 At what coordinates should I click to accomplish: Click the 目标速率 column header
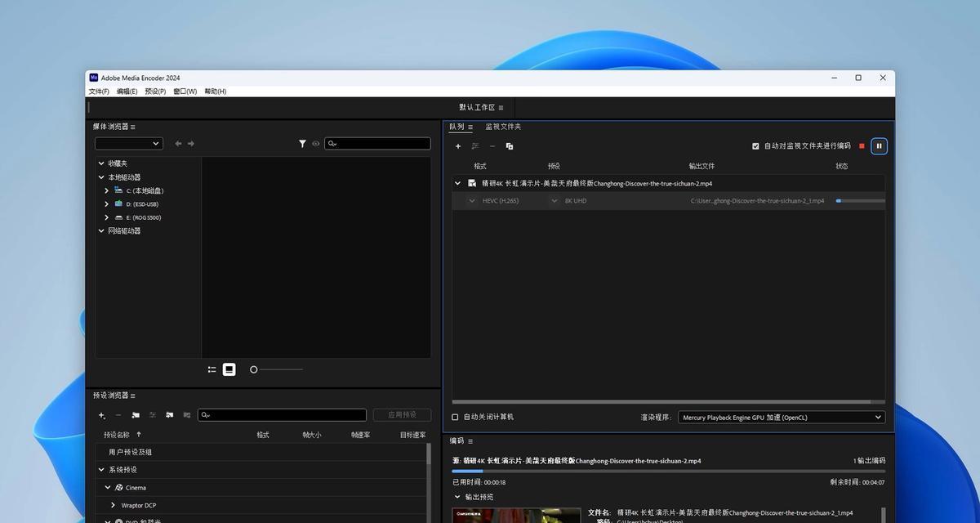coord(412,435)
